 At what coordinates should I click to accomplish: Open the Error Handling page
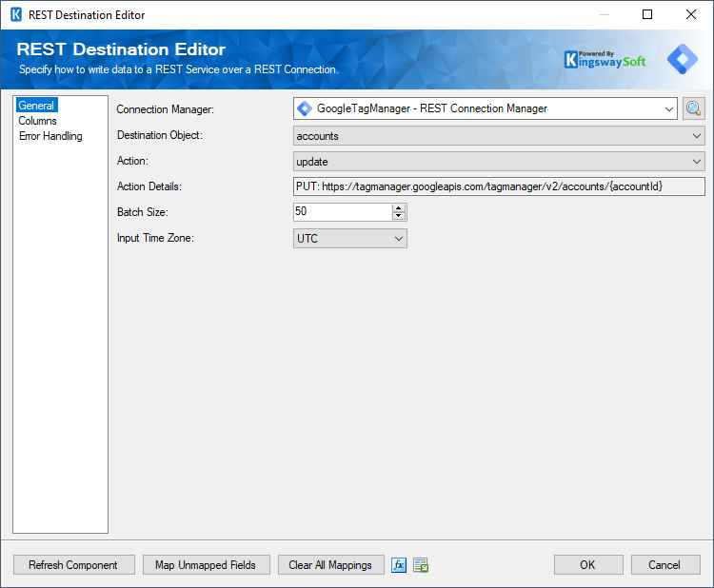50,136
